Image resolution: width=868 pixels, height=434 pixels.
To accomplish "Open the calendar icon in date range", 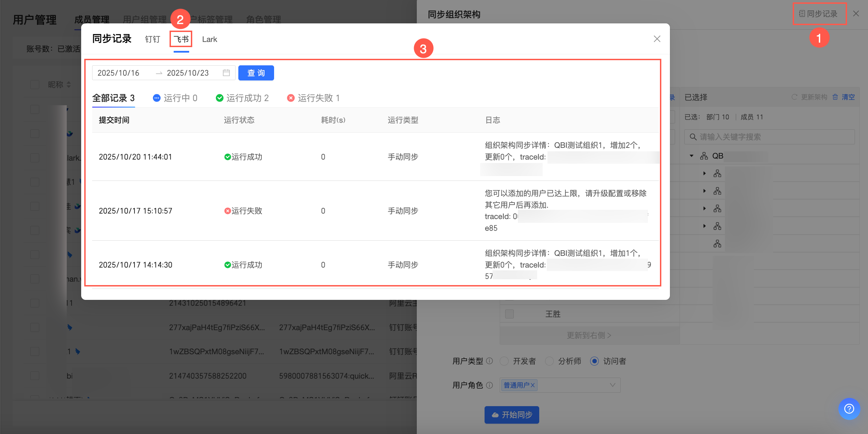I will [x=226, y=73].
